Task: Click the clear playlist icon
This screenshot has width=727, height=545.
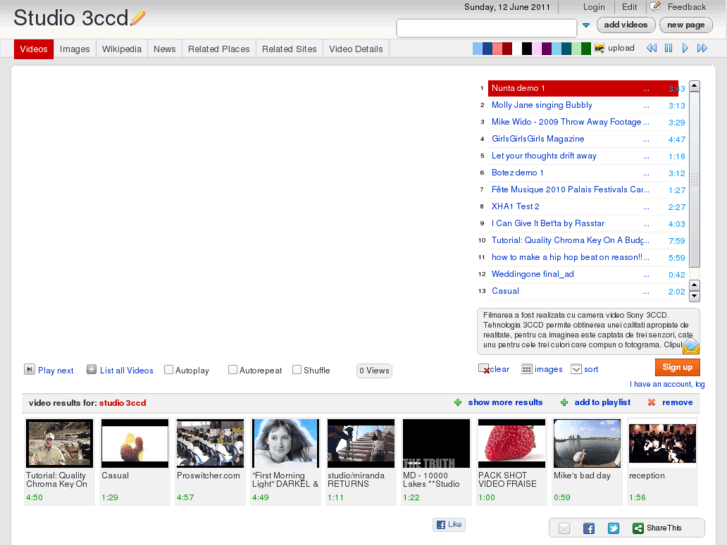Action: point(484,369)
